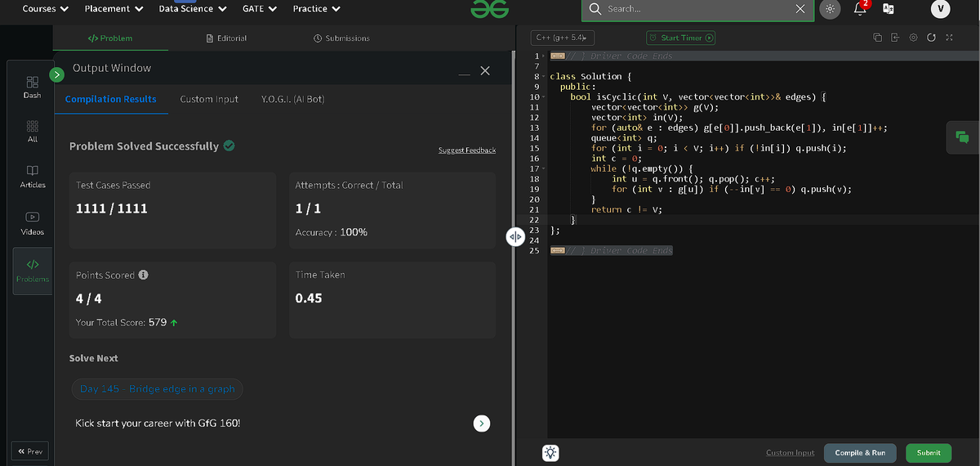Expand the Data Science menu
The height and width of the screenshot is (466, 980).
click(x=192, y=9)
